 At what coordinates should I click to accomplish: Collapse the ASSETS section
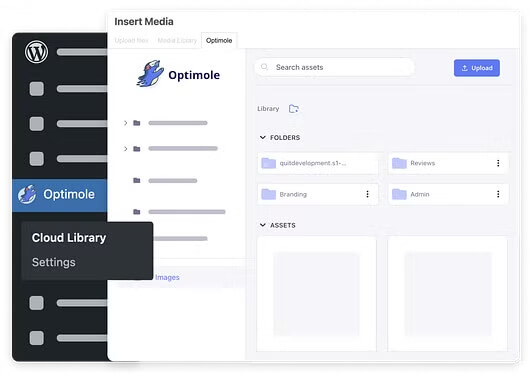click(263, 225)
